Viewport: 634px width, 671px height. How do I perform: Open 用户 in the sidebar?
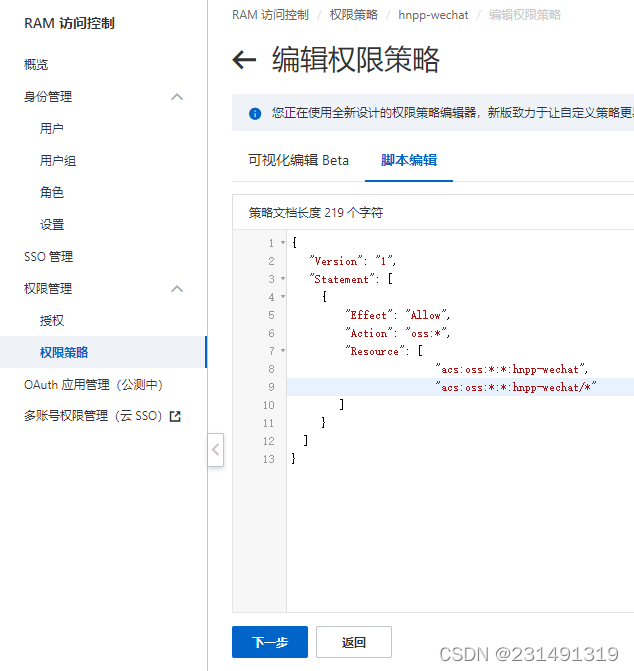[x=52, y=128]
